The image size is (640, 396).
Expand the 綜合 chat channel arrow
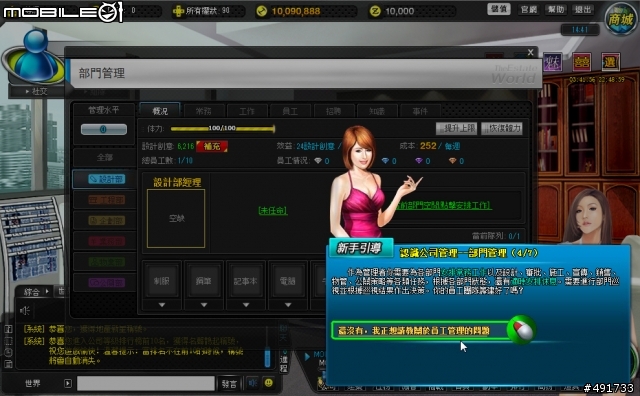point(47,291)
